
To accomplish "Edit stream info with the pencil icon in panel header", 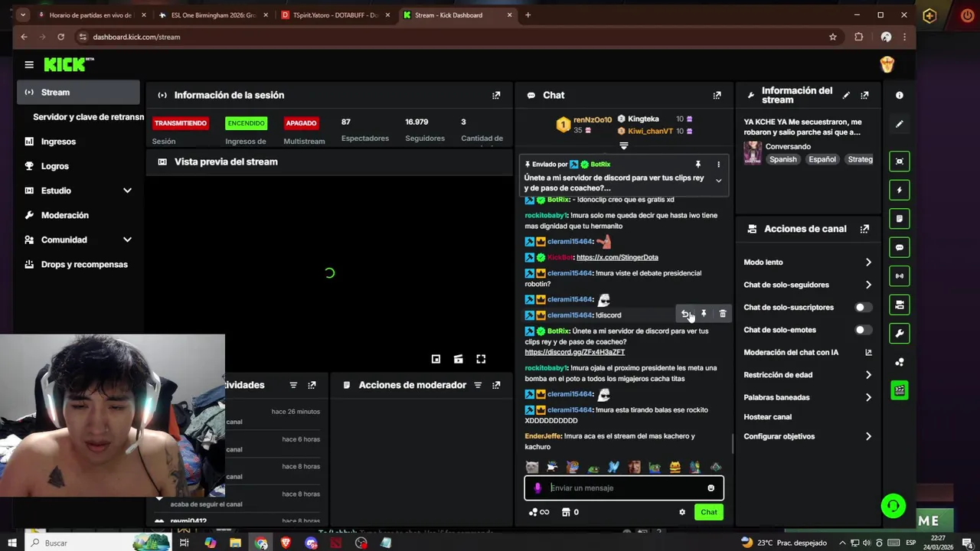I will tap(846, 95).
